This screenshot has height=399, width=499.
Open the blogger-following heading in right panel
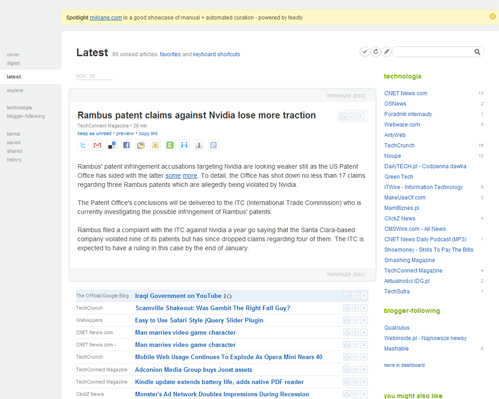click(x=412, y=311)
